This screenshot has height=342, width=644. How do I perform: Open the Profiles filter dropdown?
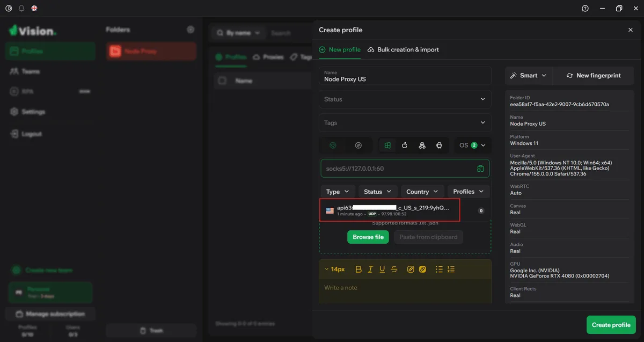[x=469, y=192]
